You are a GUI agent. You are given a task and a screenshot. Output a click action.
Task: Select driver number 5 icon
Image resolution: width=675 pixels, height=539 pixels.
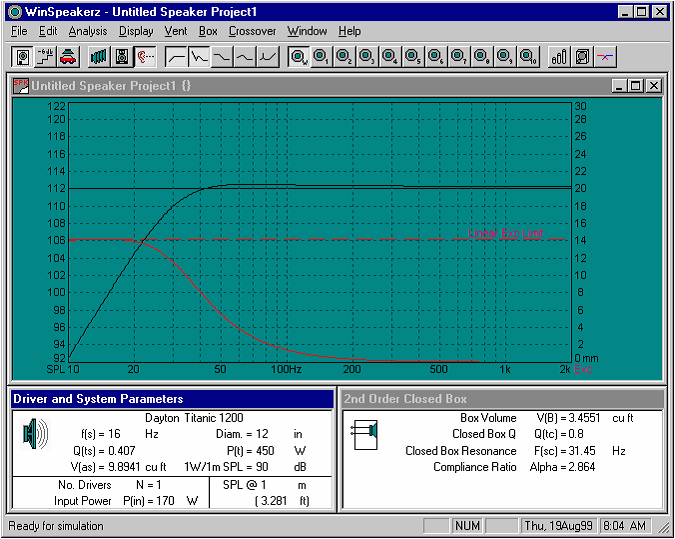click(413, 56)
